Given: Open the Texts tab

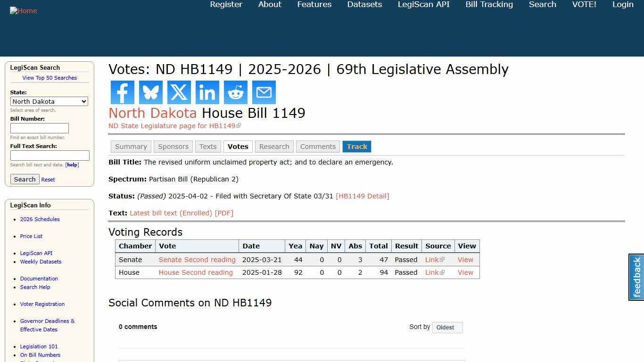Looking at the screenshot, I should [208, 147].
